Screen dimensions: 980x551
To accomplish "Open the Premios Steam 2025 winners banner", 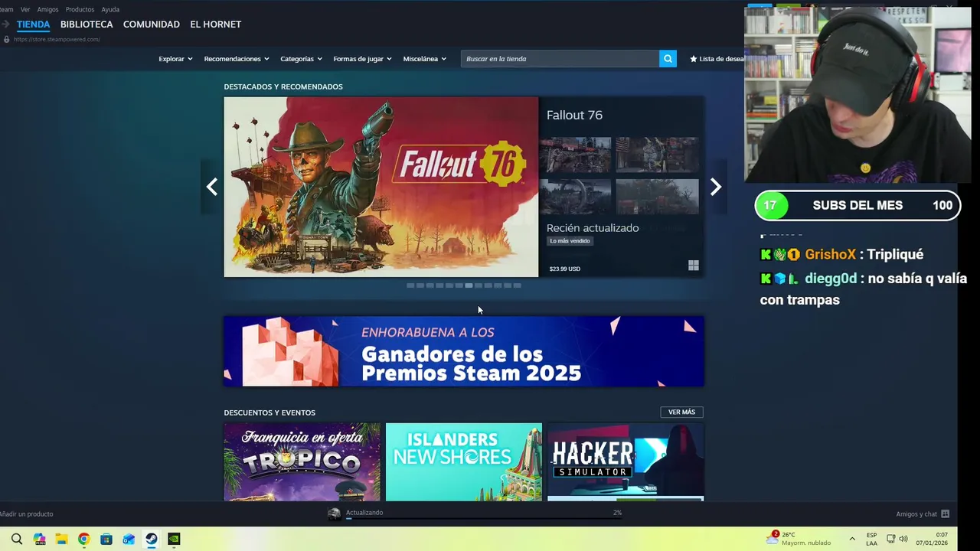I will point(464,351).
